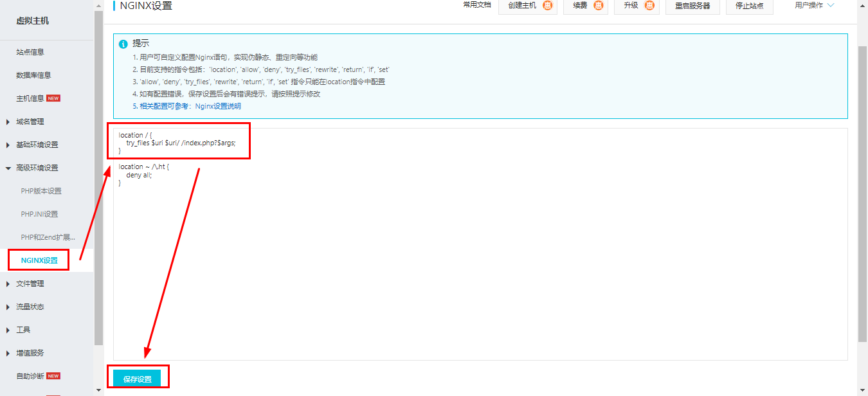
Task: Click the orange badge on 创建主机 button
Action: coord(547,6)
